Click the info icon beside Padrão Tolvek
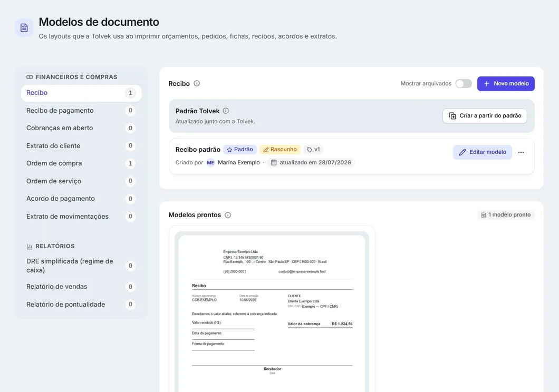559x392 pixels. point(226,111)
